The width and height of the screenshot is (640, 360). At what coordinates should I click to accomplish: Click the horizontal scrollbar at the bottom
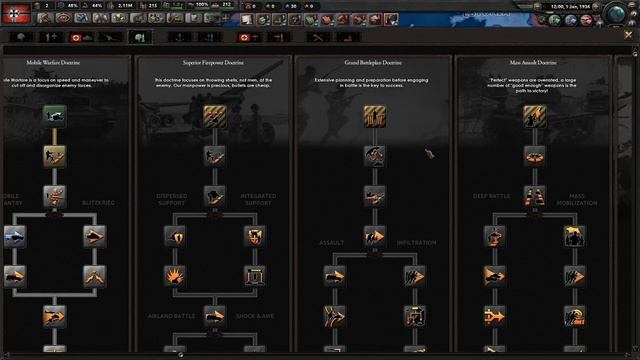click(316, 356)
